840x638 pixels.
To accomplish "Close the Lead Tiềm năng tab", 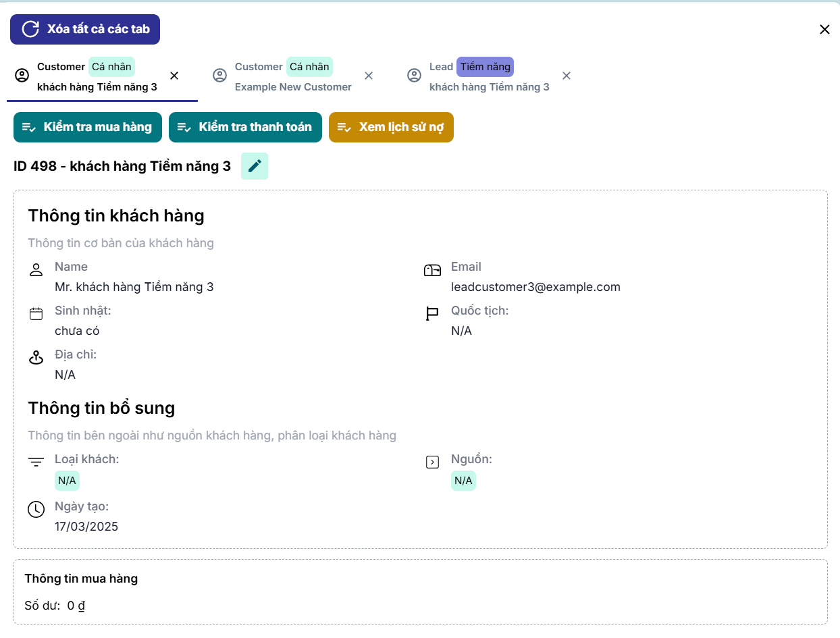I will click(567, 76).
